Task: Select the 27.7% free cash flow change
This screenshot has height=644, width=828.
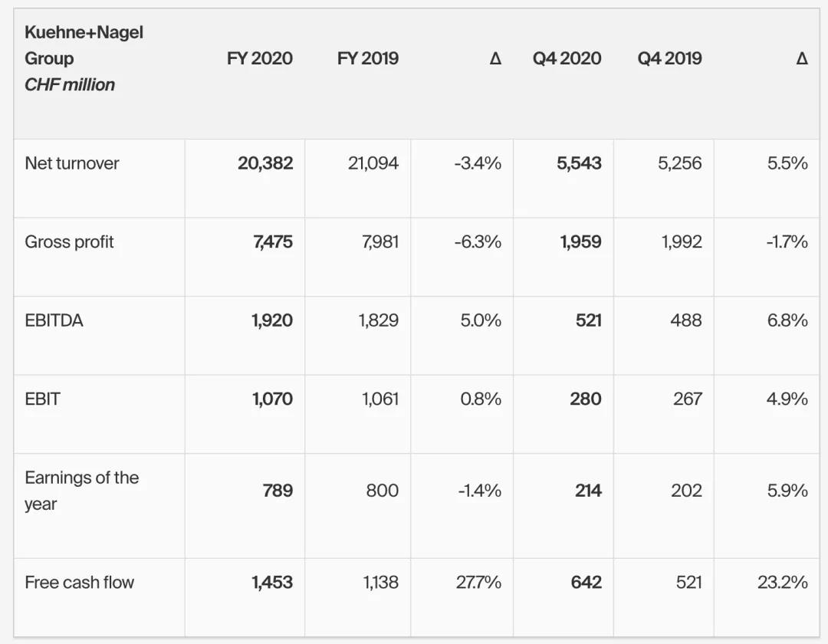Action: 478,583
